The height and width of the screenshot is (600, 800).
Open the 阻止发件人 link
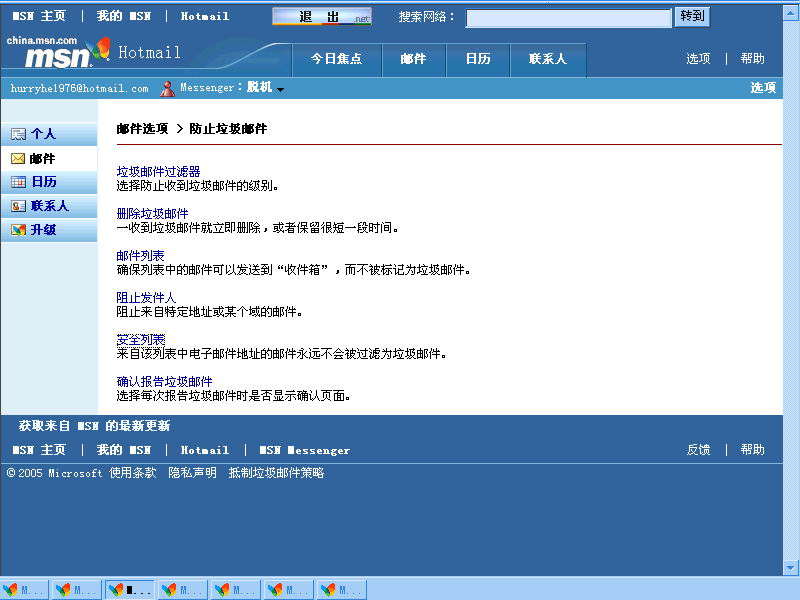coord(146,297)
